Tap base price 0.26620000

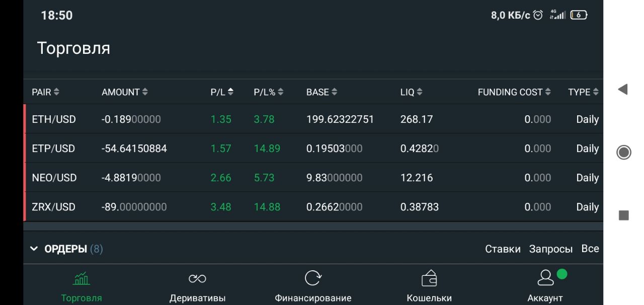coord(334,207)
